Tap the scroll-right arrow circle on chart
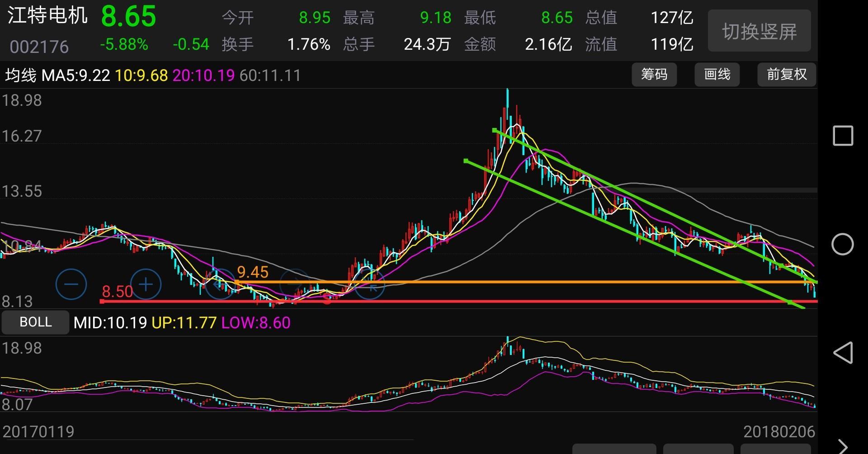The width and height of the screenshot is (868, 454). [295, 284]
